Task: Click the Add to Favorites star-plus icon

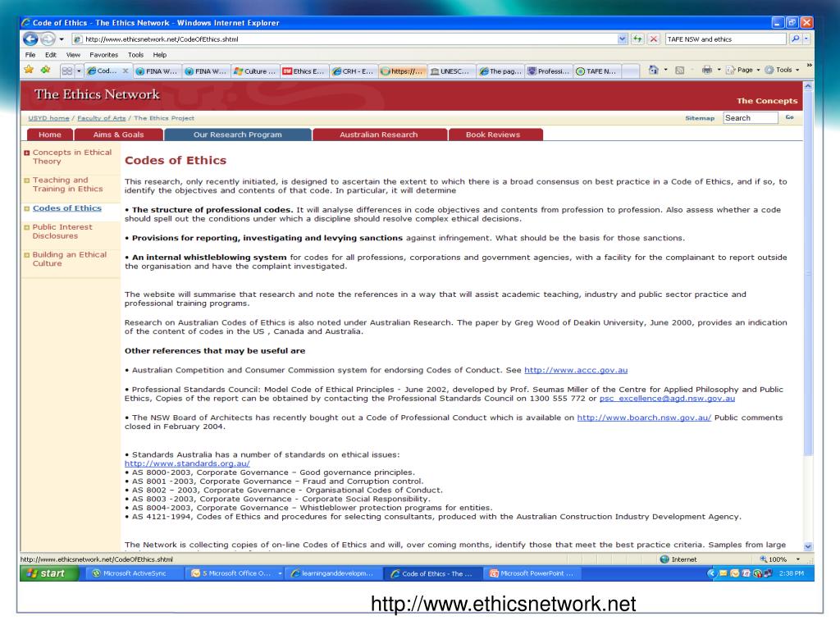Action: [46, 71]
